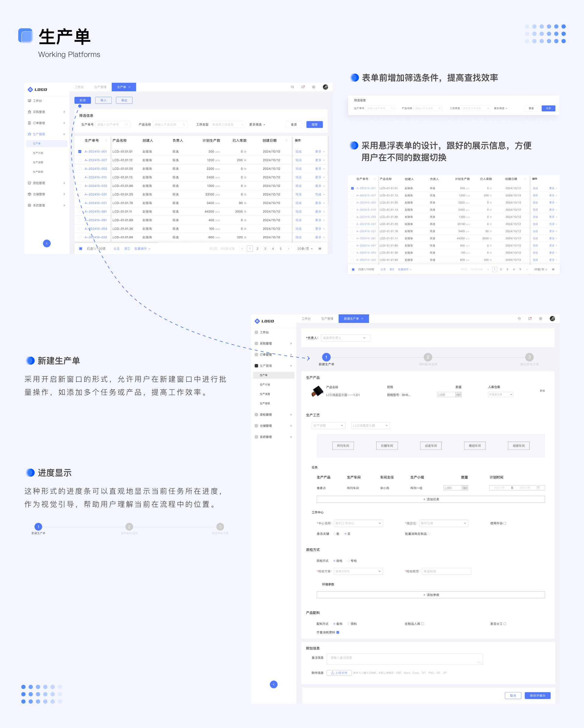Click refresh icon in 生产单 list window header
The image size is (584, 728).
pyautogui.click(x=292, y=87)
